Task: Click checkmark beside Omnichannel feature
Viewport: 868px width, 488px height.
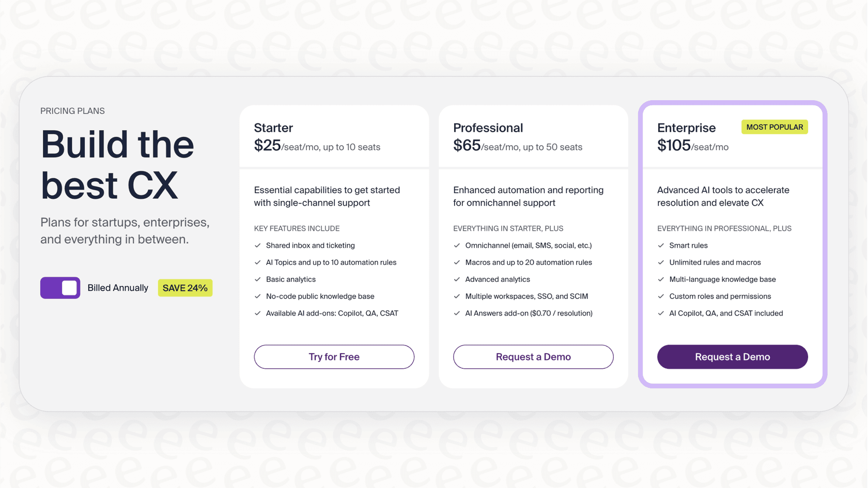Action: click(457, 246)
